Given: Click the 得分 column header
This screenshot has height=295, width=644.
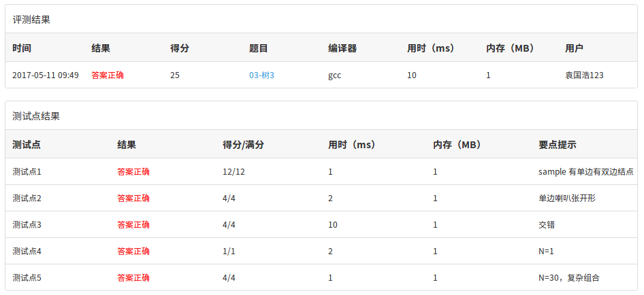Looking at the screenshot, I should tap(180, 48).
